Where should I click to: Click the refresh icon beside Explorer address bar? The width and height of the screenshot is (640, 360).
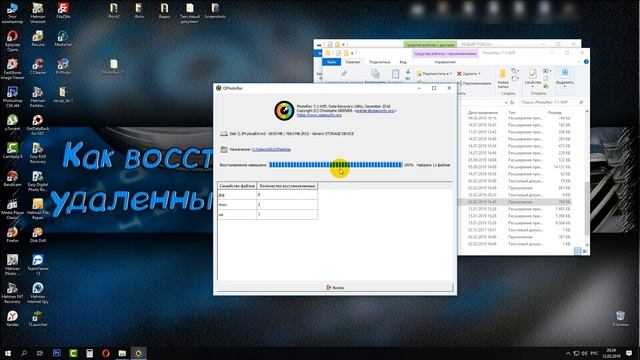tap(512, 102)
